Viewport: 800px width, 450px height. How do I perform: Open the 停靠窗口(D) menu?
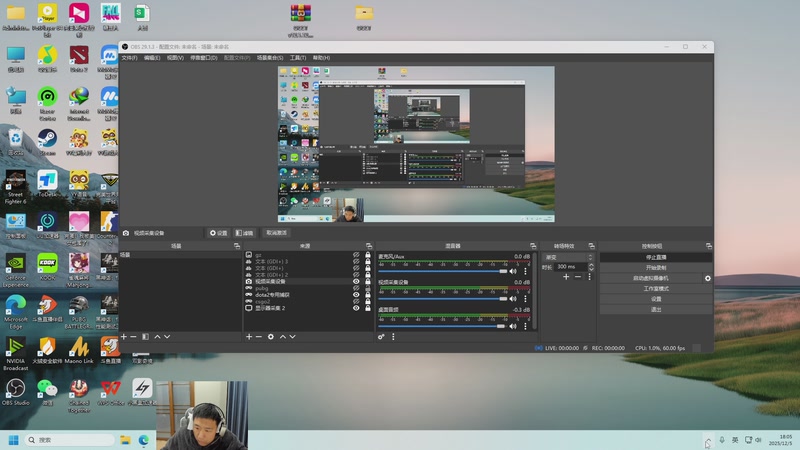point(204,58)
